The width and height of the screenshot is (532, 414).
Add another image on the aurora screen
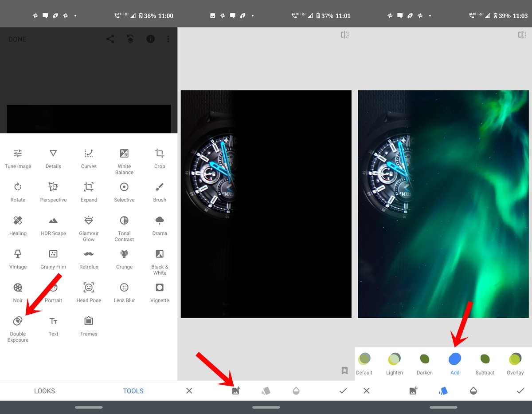(413, 391)
